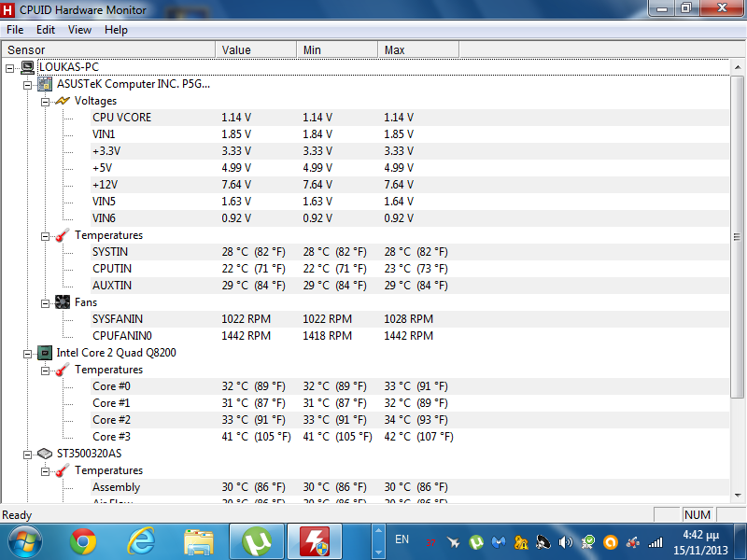The width and height of the screenshot is (747, 560).
Task: Open the Windows Start orb
Action: coord(25,542)
